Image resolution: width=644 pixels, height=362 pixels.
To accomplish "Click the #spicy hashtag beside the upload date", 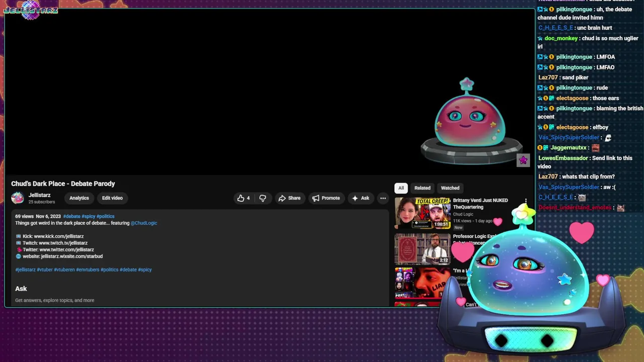I will [x=89, y=216].
